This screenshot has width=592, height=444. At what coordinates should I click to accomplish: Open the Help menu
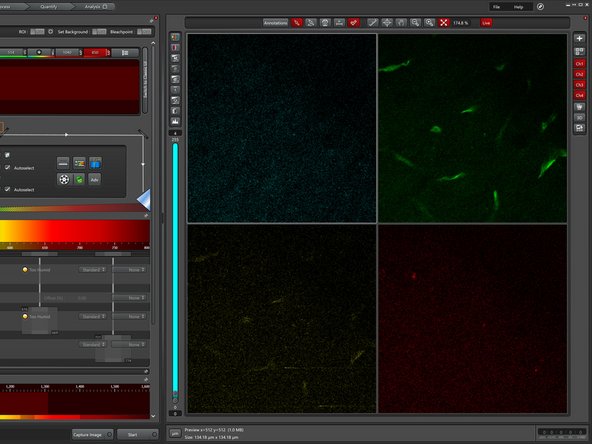(x=518, y=7)
